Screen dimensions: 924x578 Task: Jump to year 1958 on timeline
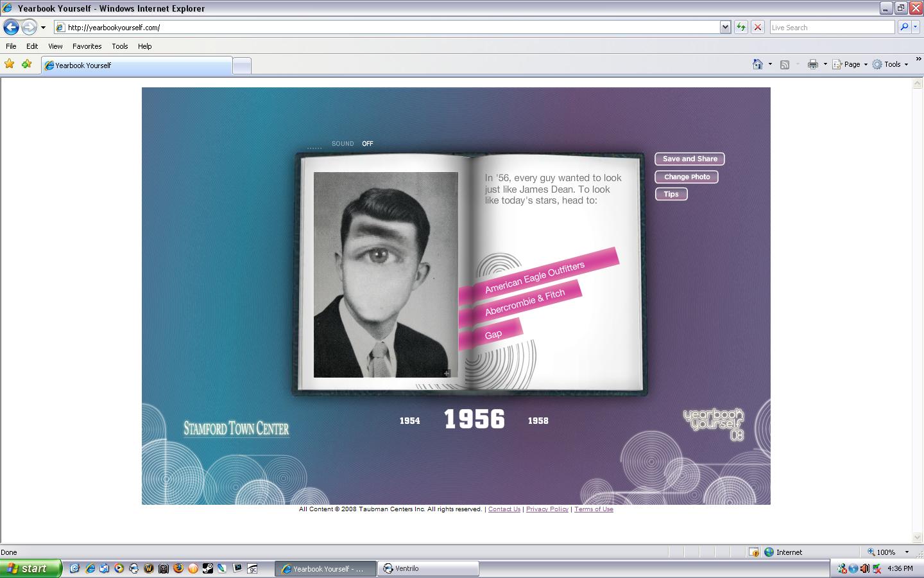(538, 421)
